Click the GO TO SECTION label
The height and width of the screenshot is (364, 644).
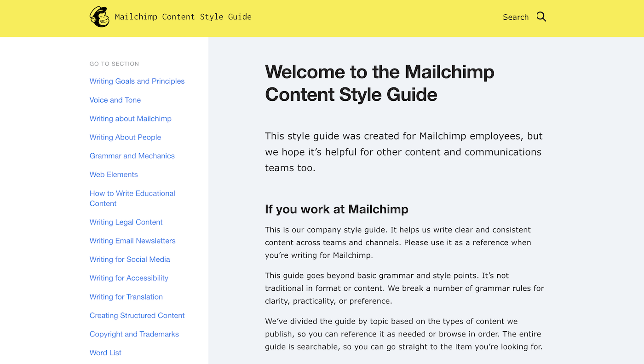[114, 64]
